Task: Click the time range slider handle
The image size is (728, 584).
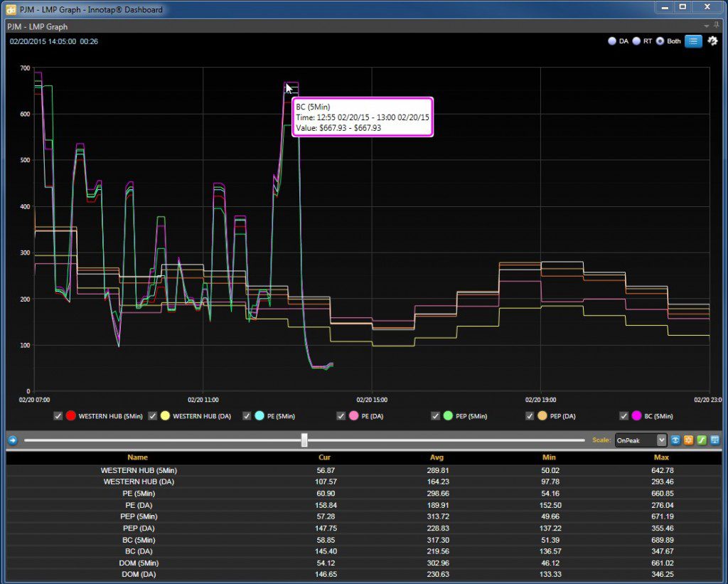Action: pyautogui.click(x=304, y=440)
